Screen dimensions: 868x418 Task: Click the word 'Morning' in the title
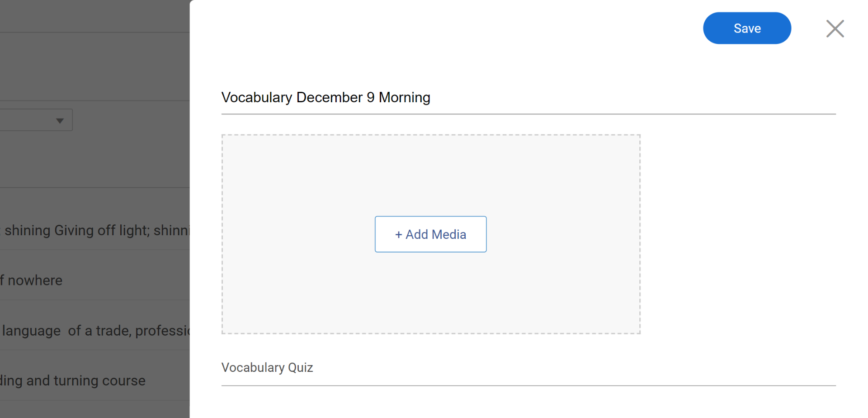click(x=404, y=98)
